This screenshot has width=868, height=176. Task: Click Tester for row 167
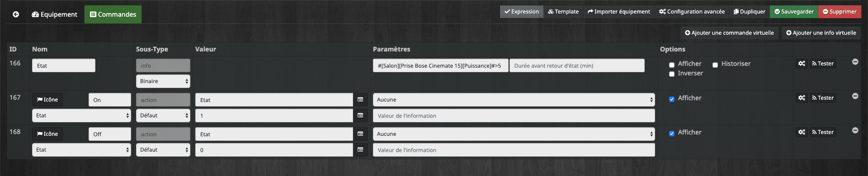pyautogui.click(x=822, y=98)
